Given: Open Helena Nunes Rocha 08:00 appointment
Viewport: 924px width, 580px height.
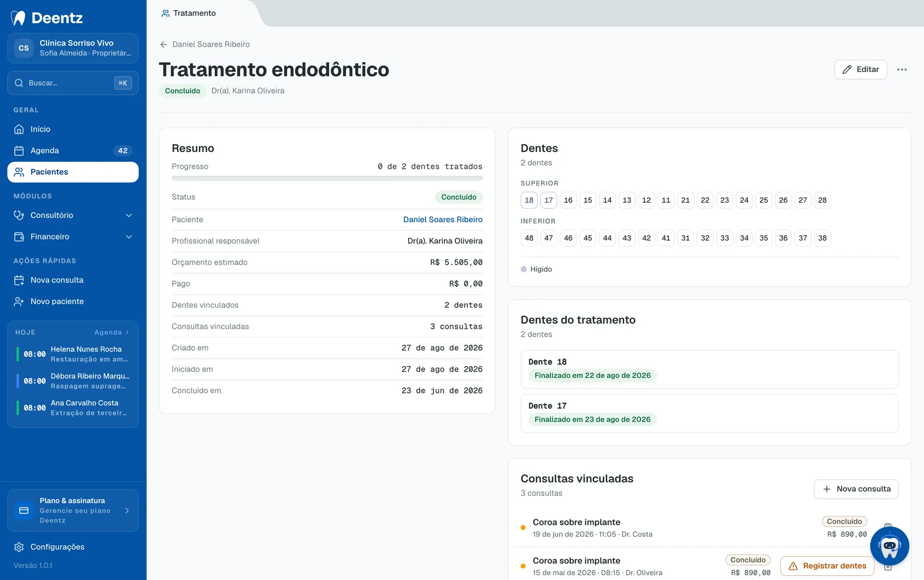Looking at the screenshot, I should 73,354.
